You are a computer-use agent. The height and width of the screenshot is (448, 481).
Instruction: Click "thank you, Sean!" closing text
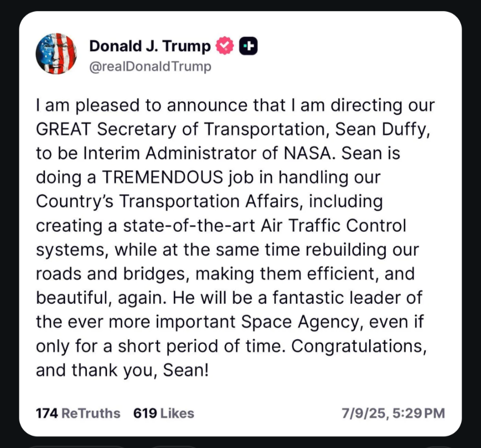coord(140,371)
